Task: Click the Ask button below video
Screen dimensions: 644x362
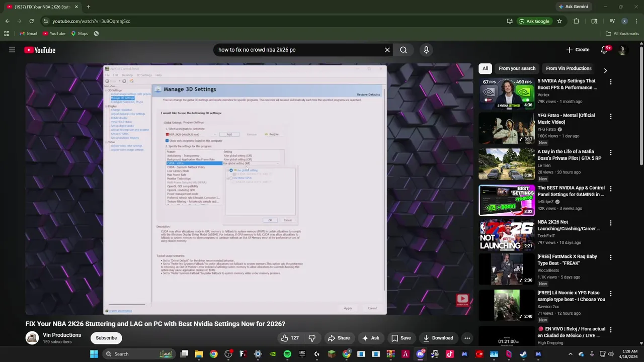Action: tap(370, 338)
